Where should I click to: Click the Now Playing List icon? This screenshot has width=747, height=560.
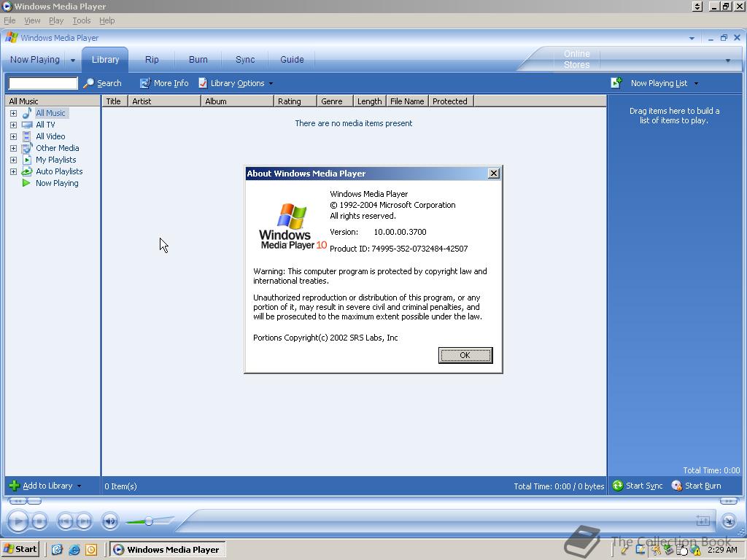(x=616, y=83)
